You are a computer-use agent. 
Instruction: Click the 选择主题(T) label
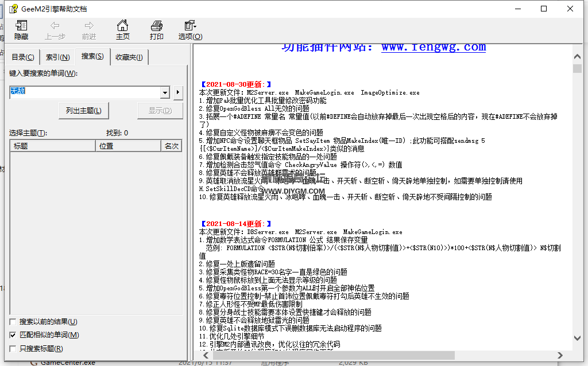28,133
